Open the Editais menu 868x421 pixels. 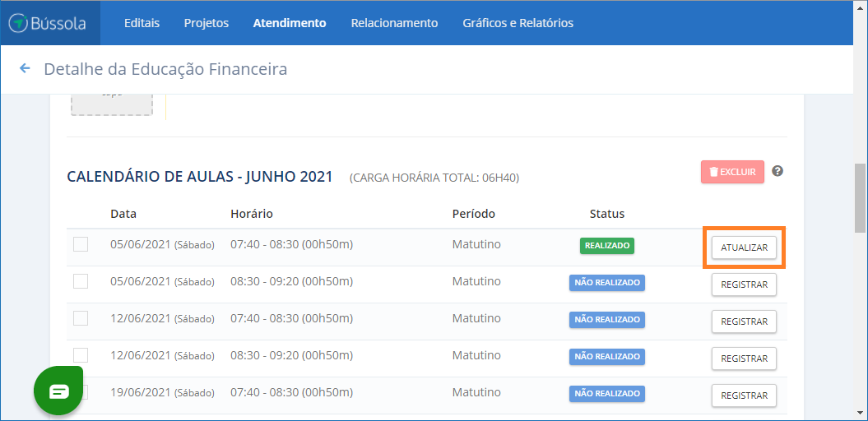[142, 23]
